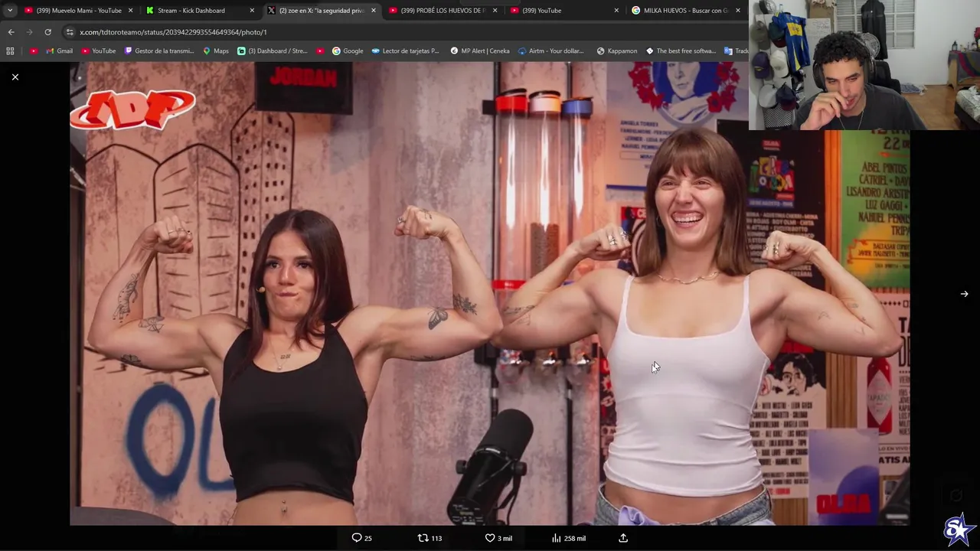
Task: Open the (3) Dashboard / Stre... bookmark
Action: tap(273, 51)
